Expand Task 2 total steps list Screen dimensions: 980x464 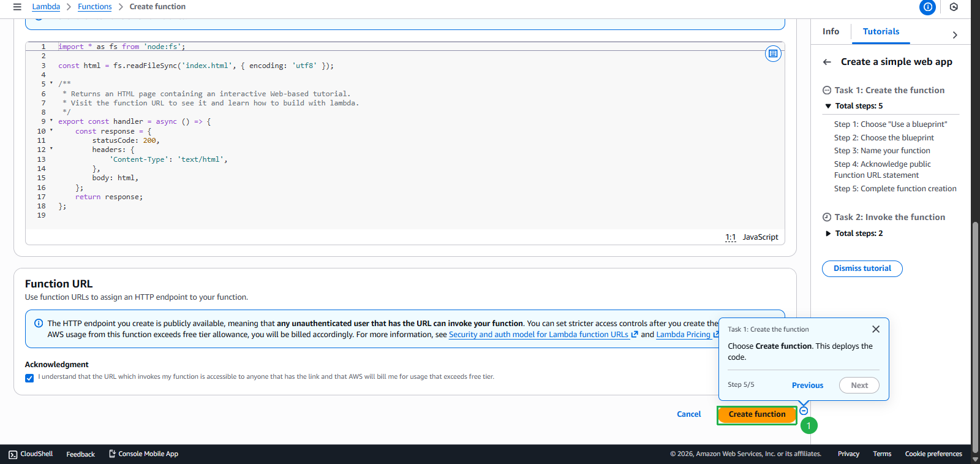tap(828, 234)
